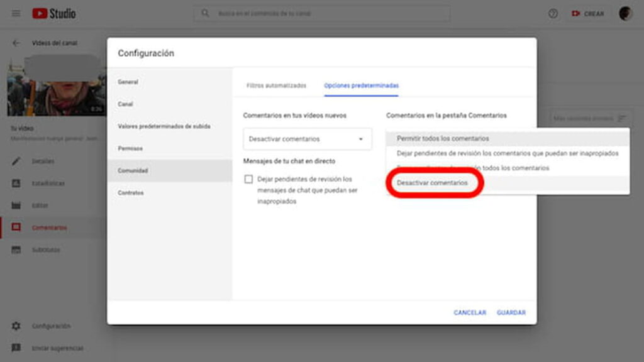
Task: Go back using the arrow beside Vídeos del canal
Action: pyautogui.click(x=16, y=43)
